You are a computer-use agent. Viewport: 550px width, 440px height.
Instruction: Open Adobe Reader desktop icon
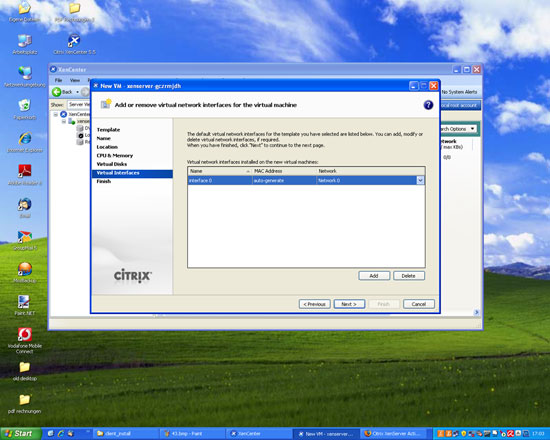(25, 175)
